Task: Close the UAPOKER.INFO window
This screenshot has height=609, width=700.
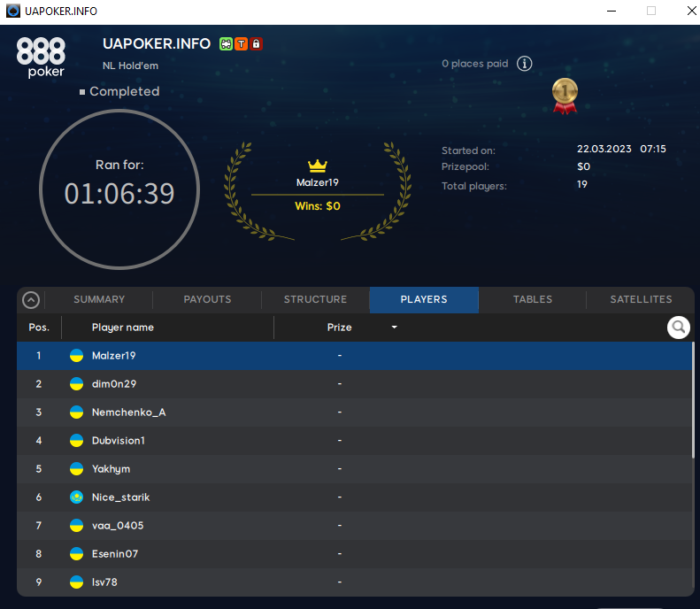Action: click(x=691, y=11)
